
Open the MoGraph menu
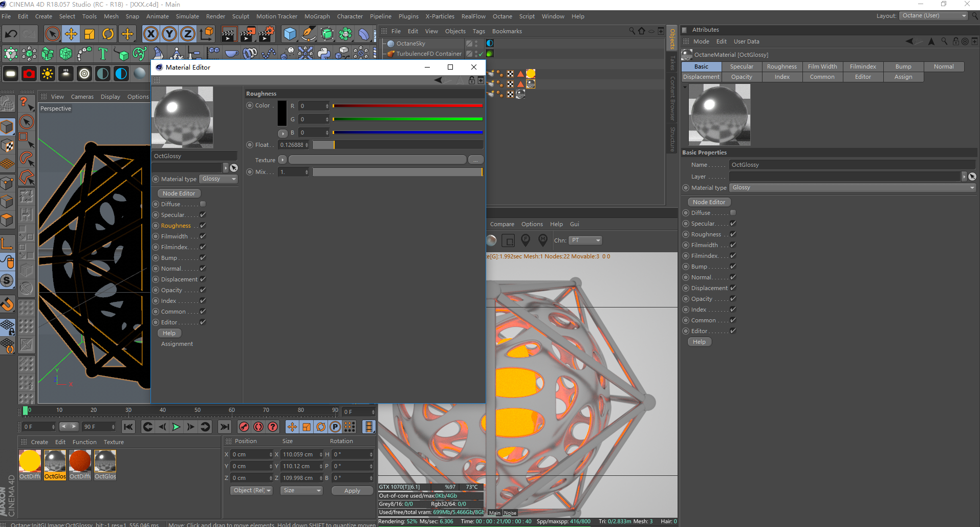click(317, 16)
